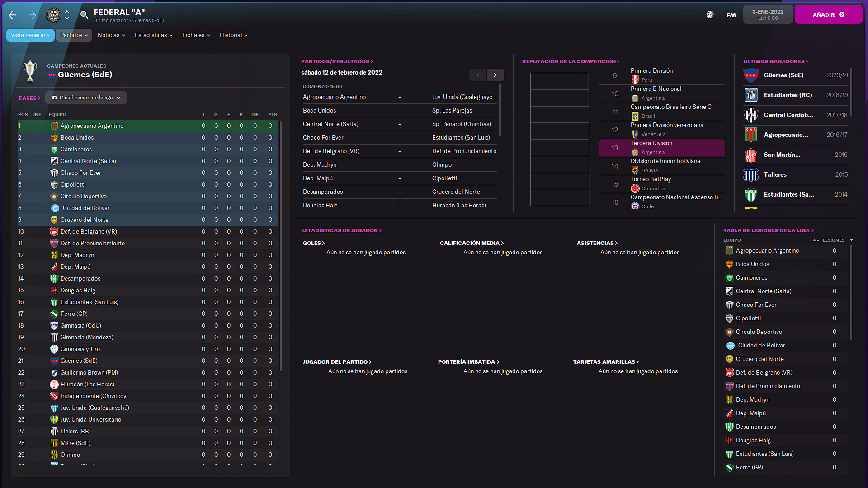Image resolution: width=868 pixels, height=488 pixels.
Task: Open Últimos ganadores link
Action: click(776, 61)
